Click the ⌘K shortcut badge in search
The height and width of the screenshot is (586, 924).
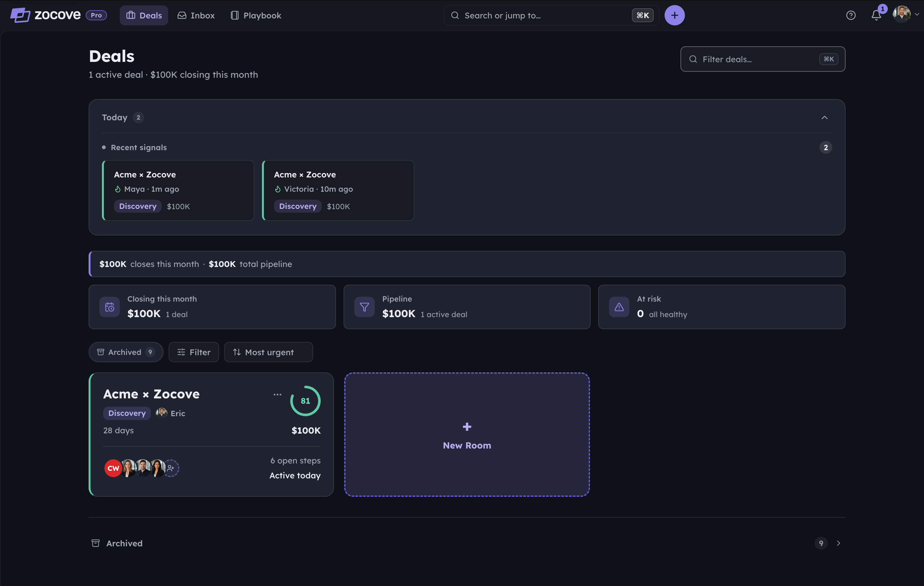(x=643, y=15)
